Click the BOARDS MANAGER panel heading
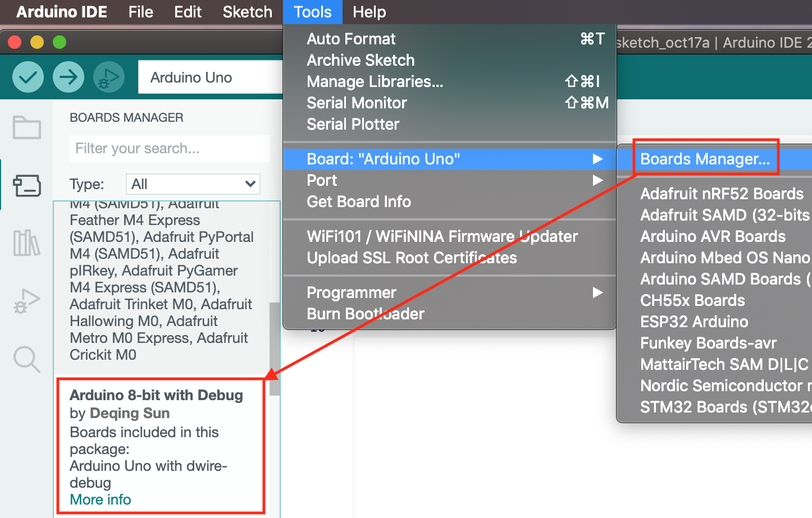The image size is (812, 518). point(126,118)
